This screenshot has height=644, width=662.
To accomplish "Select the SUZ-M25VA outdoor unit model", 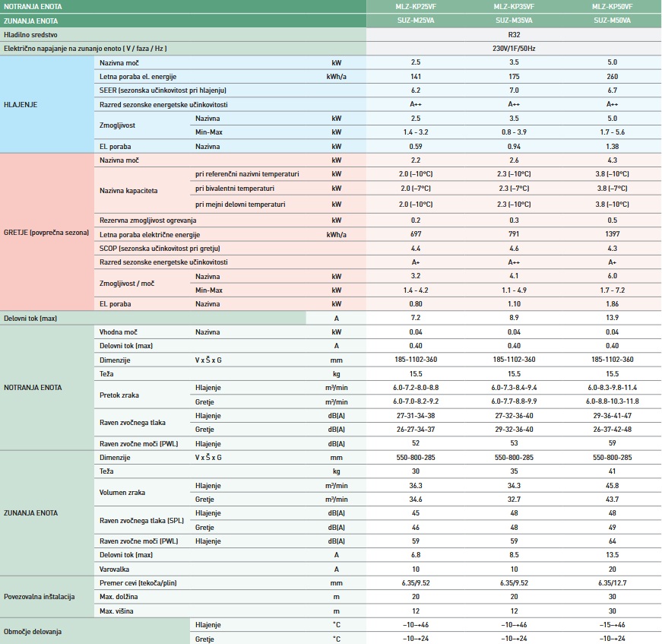I will coord(416,21).
